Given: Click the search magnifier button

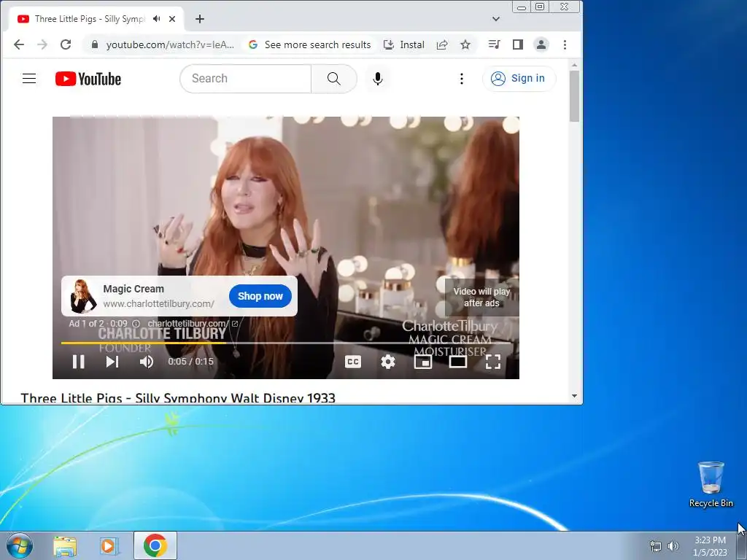Looking at the screenshot, I should (334, 79).
